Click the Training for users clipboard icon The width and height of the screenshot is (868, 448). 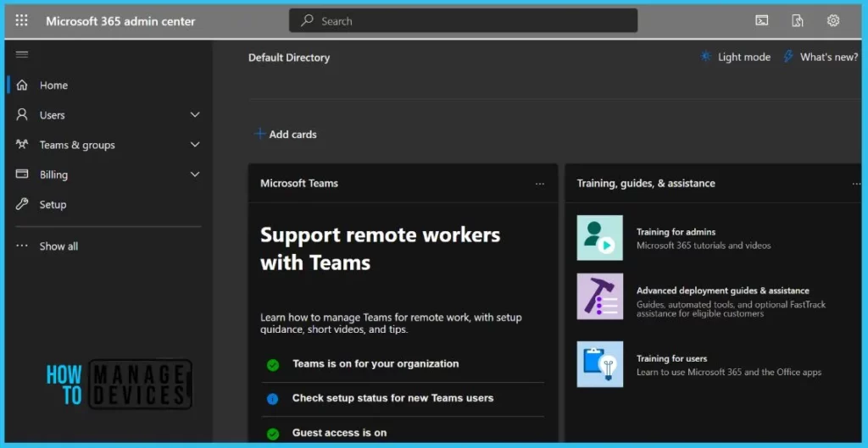[x=599, y=364]
